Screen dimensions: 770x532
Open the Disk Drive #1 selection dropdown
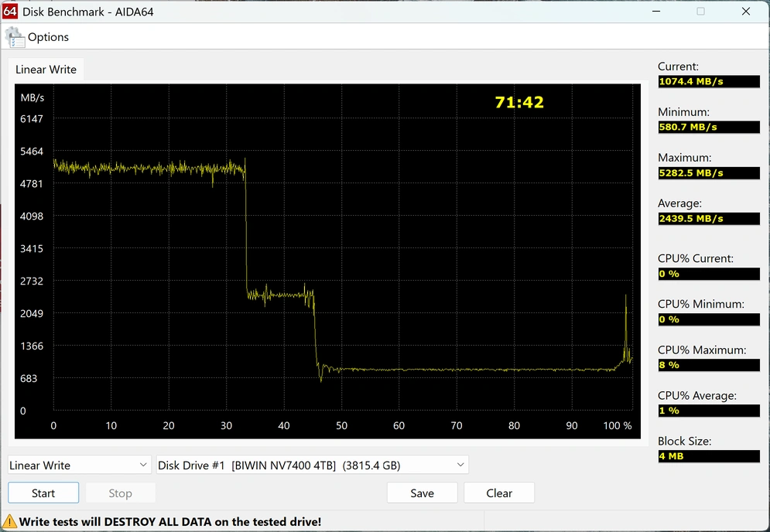coord(460,465)
